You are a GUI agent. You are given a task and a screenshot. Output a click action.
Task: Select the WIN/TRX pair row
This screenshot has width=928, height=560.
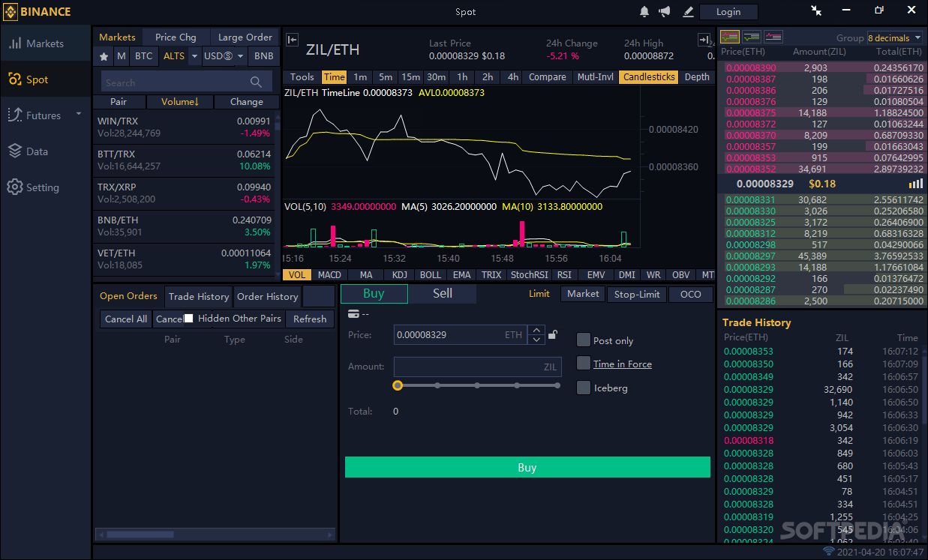coord(185,127)
